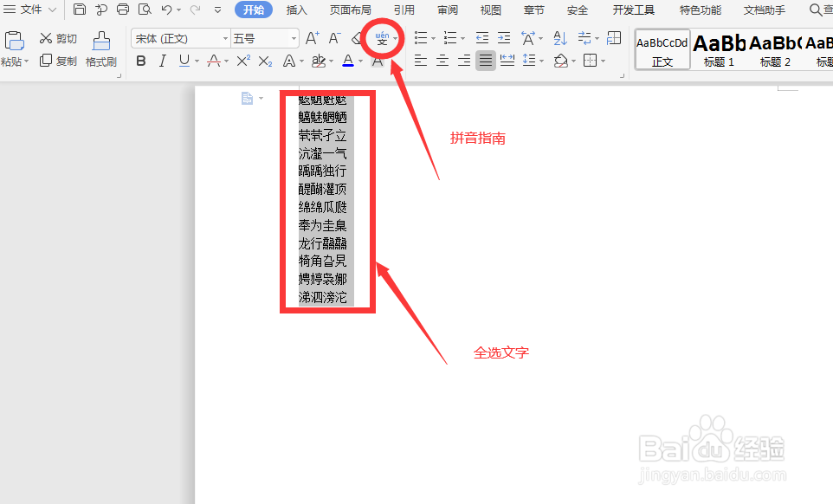This screenshot has width=833, height=504.
Task: Open the 文件 menu
Action: click(29, 9)
